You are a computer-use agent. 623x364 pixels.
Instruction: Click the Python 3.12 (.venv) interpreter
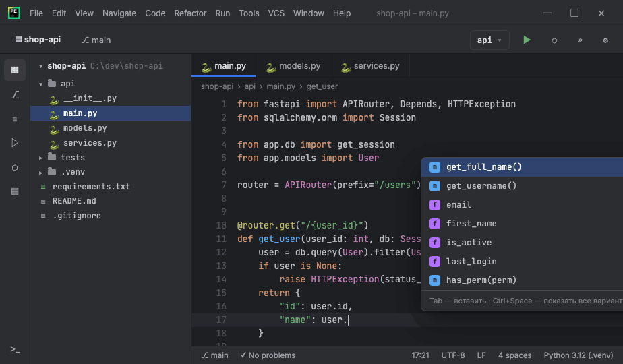click(x=578, y=355)
